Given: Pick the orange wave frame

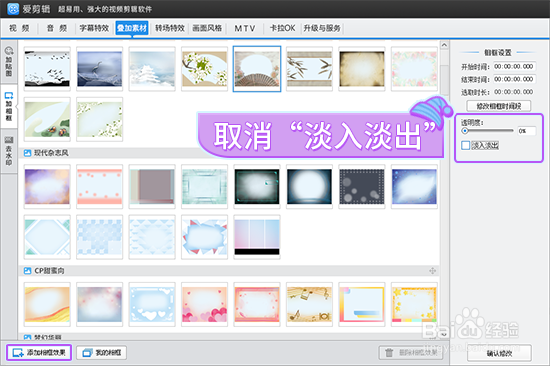Looking at the screenshot, I should 47,305.
